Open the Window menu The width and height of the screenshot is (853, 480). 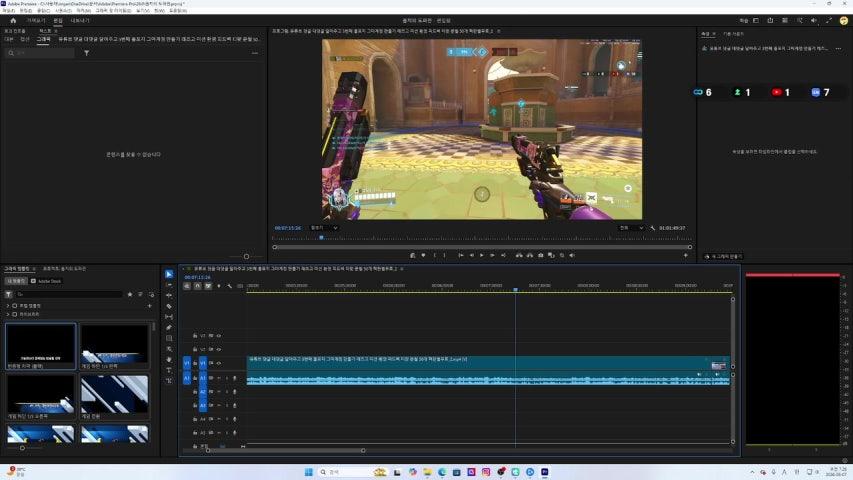[159, 10]
